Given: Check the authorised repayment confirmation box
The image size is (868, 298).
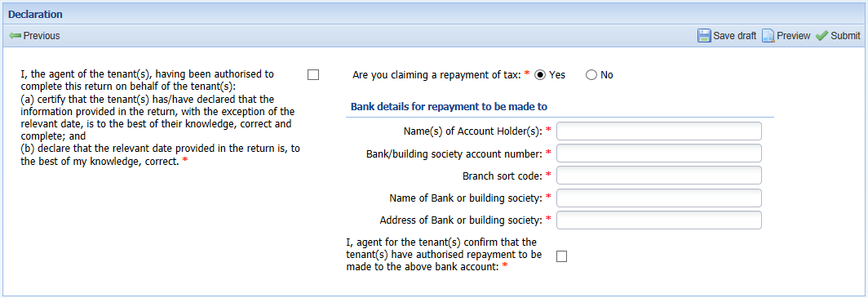Looking at the screenshot, I should [562, 256].
